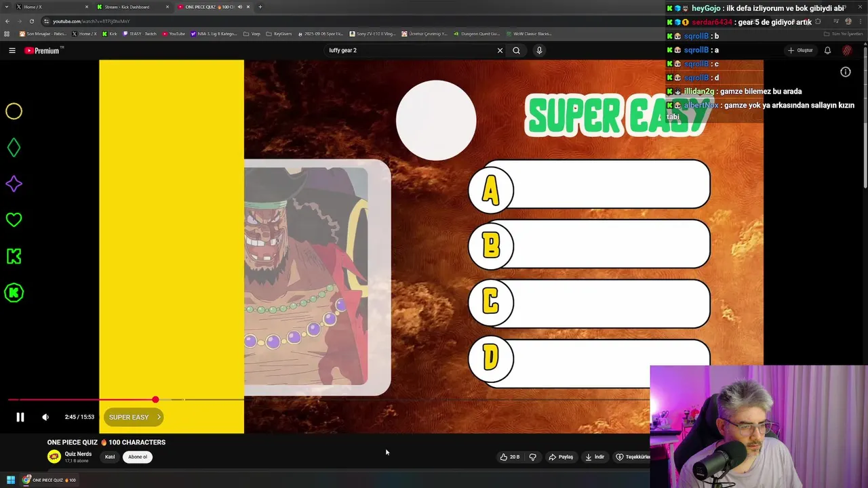Open the Dungeon Quest Gui bookmark
868x488 pixels.
point(477,34)
